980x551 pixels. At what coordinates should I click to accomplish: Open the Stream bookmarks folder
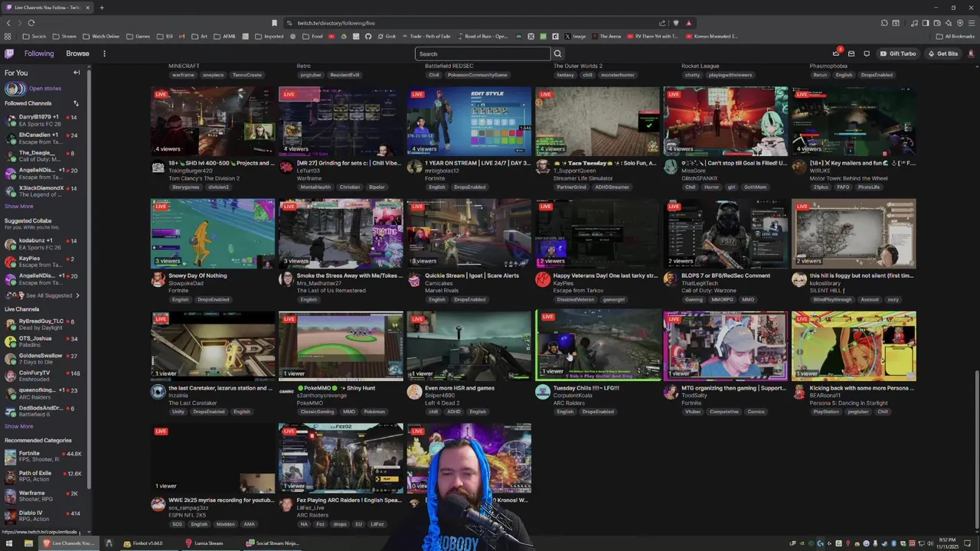coord(64,36)
